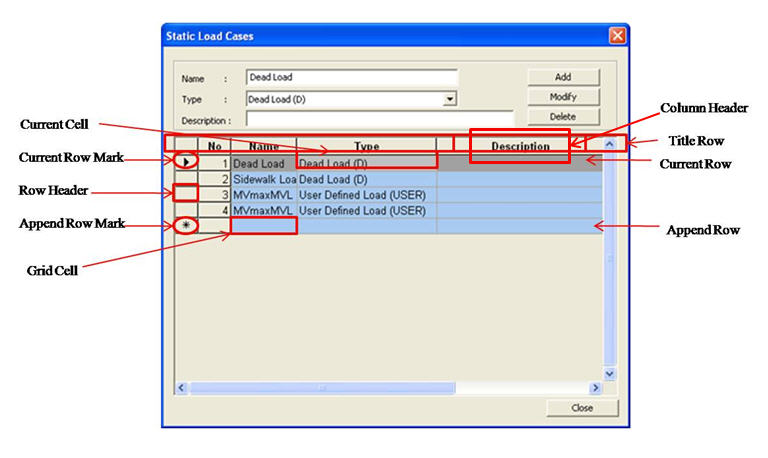The image size is (768, 458).
Task: Click the vertical scrollbar down arrow
Action: tap(610, 373)
